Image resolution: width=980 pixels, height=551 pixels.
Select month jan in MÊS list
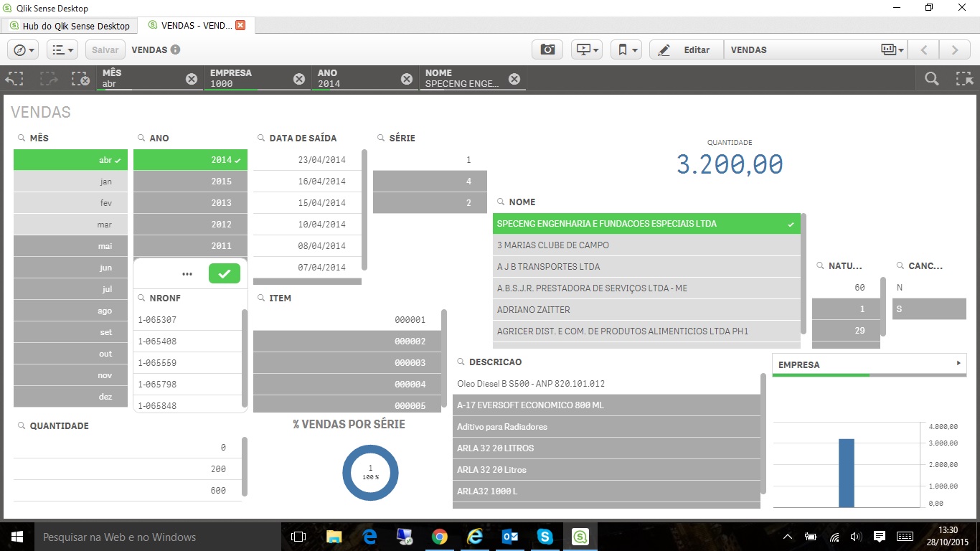pos(70,182)
